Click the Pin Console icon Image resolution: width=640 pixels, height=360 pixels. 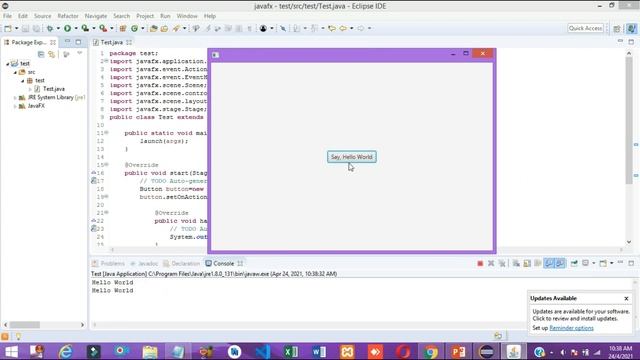tap(574, 263)
